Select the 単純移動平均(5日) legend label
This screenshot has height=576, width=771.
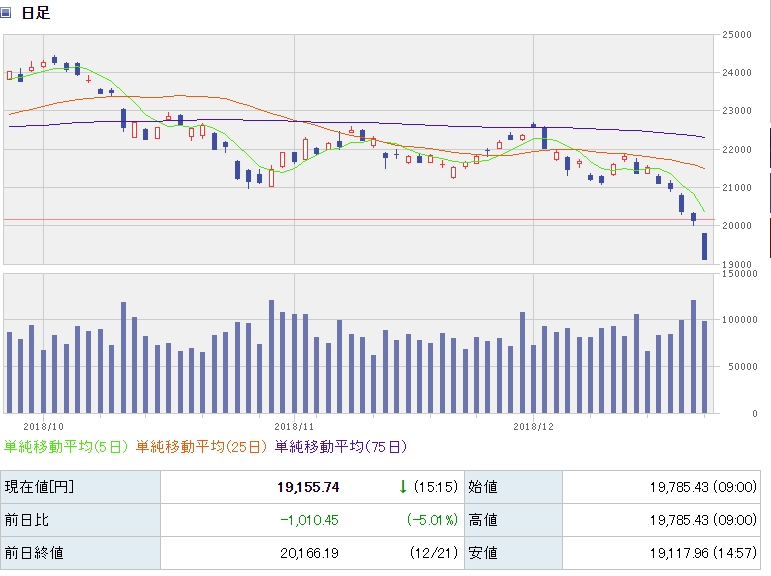coord(67,446)
